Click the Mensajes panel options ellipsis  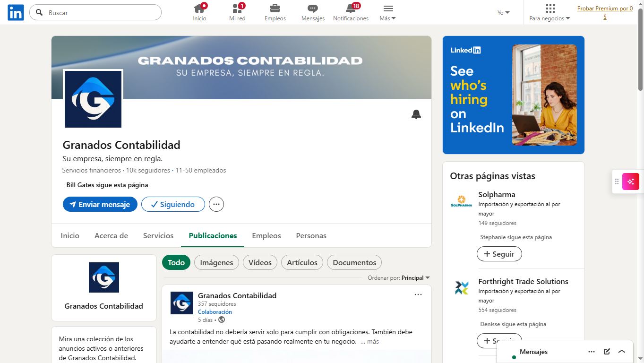tap(592, 352)
